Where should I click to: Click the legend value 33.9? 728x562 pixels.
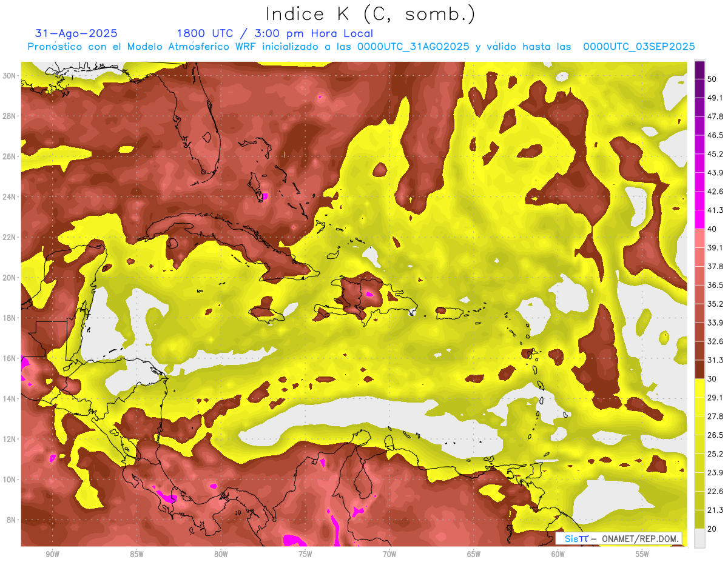point(715,323)
